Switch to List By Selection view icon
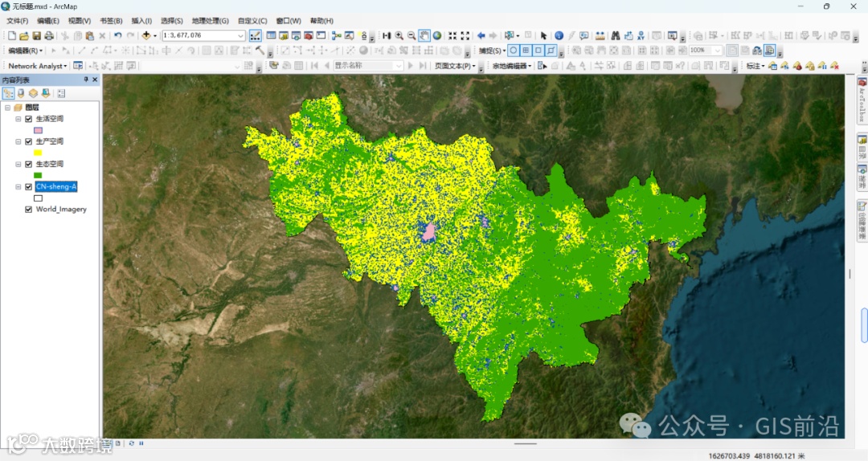 click(45, 93)
